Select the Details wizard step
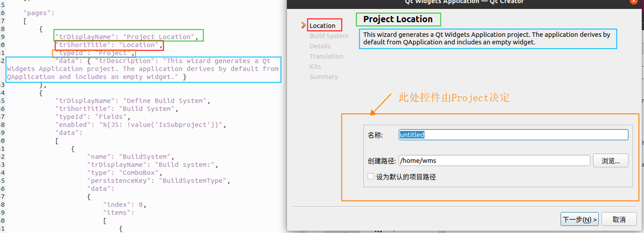This screenshot has height=233, width=644. pos(320,46)
